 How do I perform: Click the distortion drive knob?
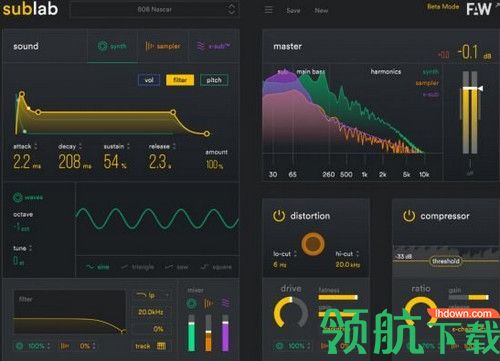click(x=291, y=312)
